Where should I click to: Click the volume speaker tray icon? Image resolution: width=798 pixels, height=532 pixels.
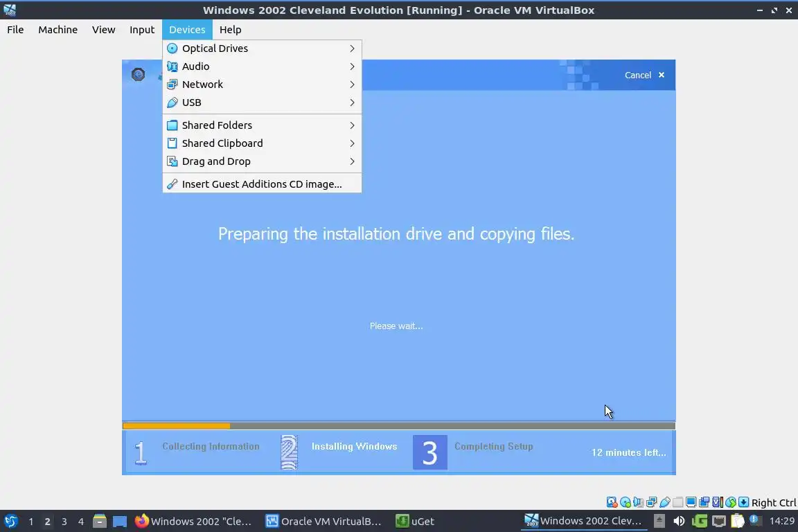click(679, 521)
